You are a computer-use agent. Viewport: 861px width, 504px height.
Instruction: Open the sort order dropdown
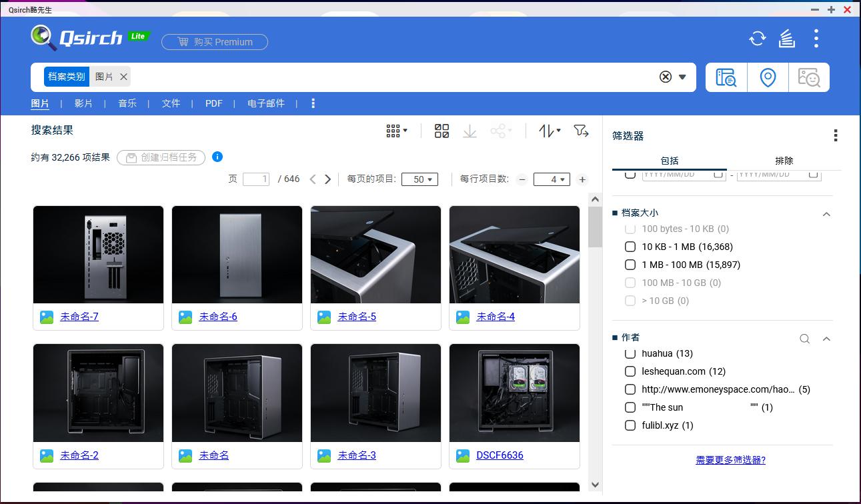[x=548, y=131]
